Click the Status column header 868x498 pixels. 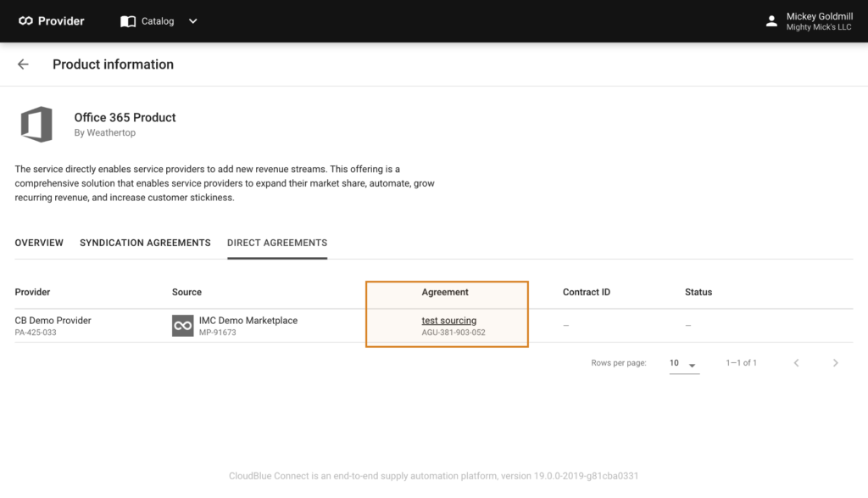click(x=698, y=292)
